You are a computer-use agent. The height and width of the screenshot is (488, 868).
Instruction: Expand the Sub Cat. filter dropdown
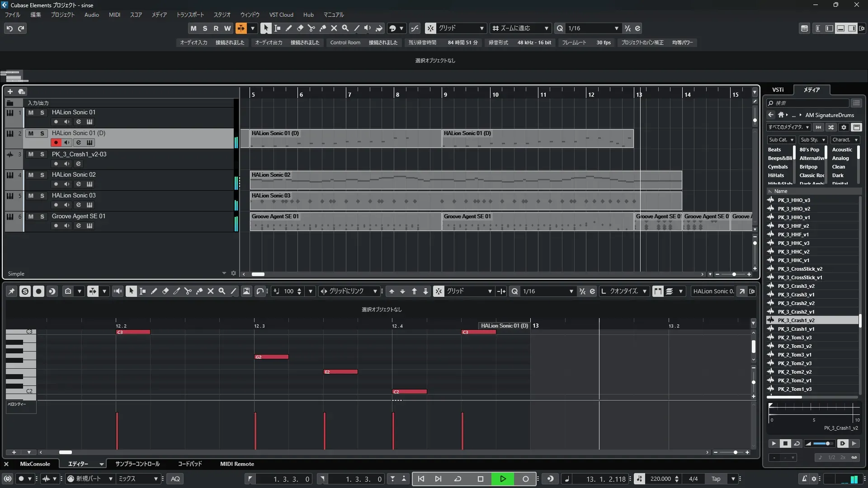[781, 140]
